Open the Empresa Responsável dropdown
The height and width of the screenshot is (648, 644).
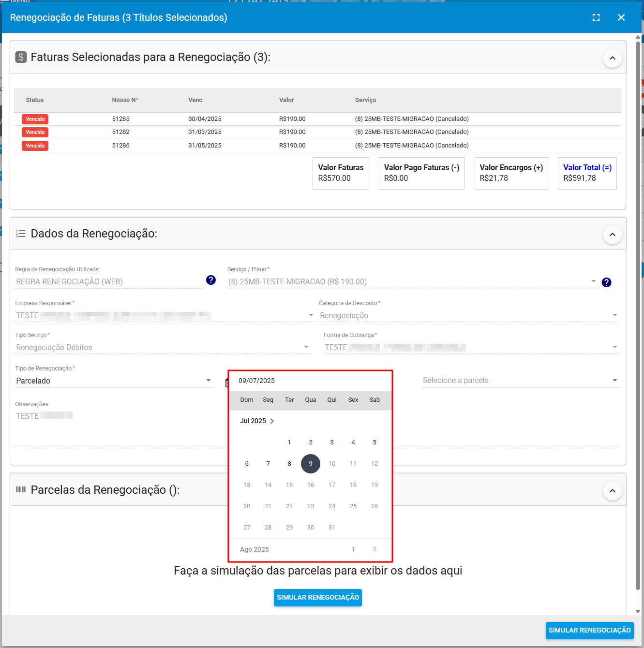165,315
